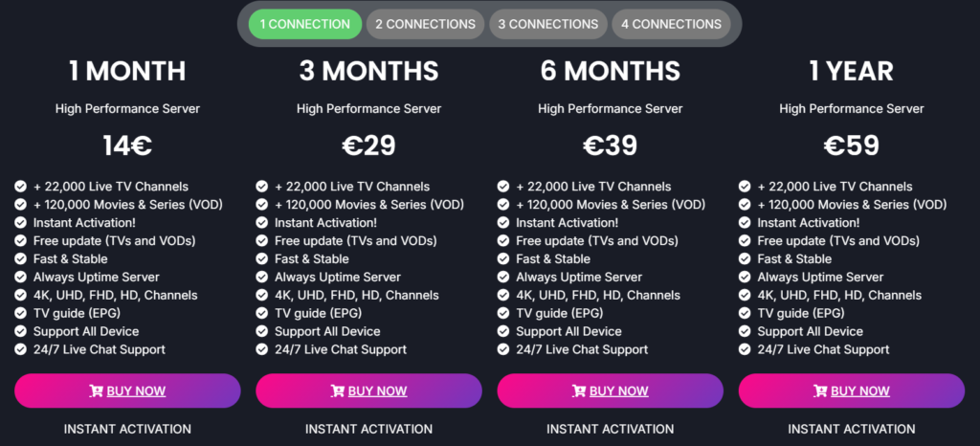Click the checkmark beside 1 Month Live TV Channels
Screen dimensions: 980x446
21,187
